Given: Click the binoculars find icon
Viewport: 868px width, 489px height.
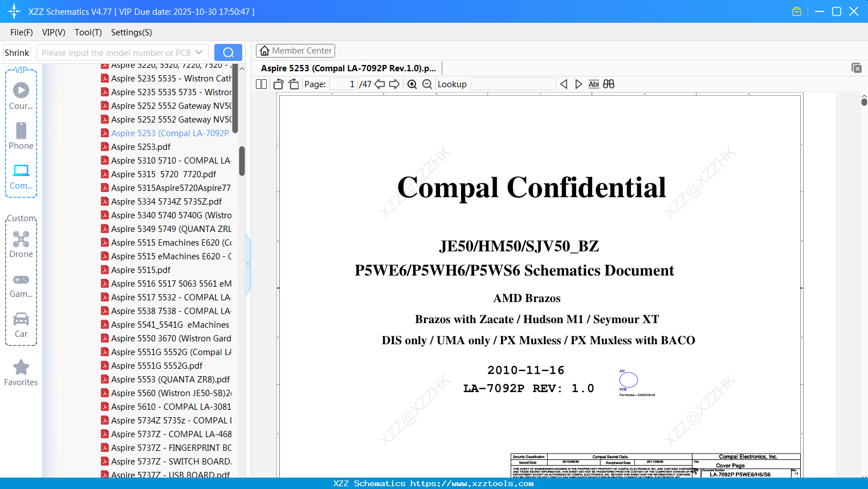Looking at the screenshot, I should (609, 84).
